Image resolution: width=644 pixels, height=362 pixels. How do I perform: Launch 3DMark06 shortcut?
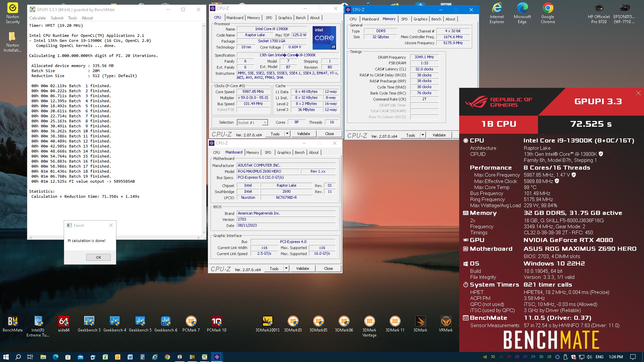tap(344, 324)
